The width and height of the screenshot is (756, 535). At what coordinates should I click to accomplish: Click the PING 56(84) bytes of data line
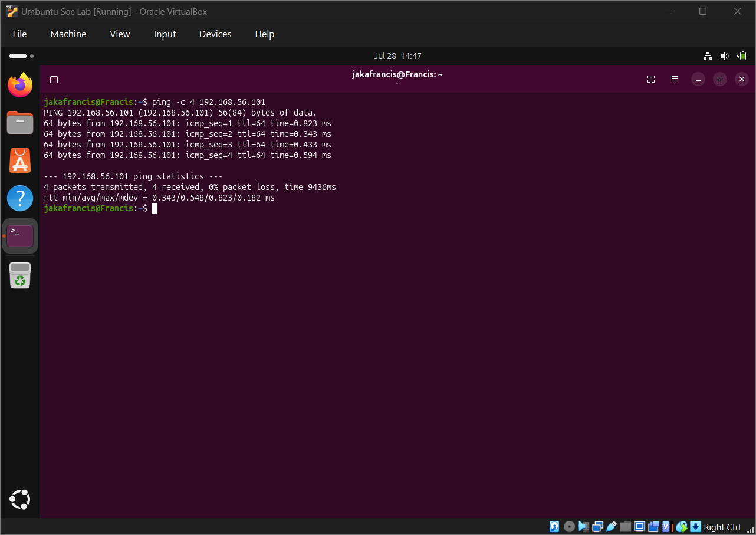(180, 113)
